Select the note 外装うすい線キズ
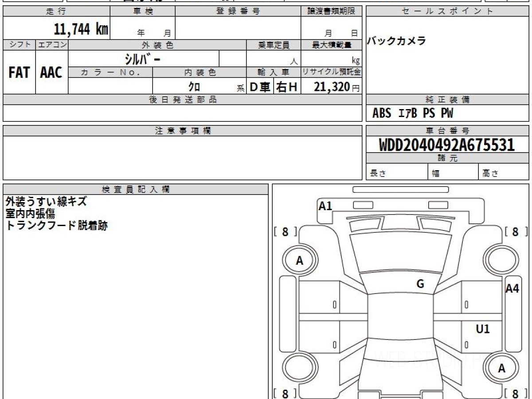Image resolution: width=532 pixels, height=399 pixels. [46, 202]
